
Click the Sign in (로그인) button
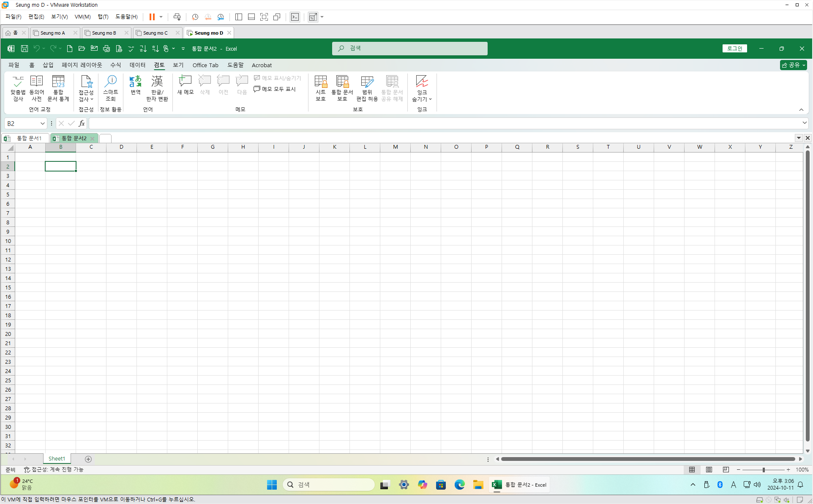(x=734, y=49)
